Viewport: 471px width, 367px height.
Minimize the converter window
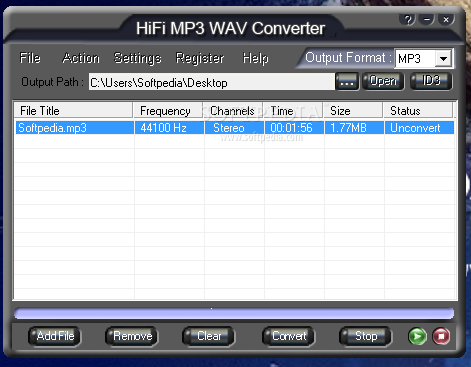(427, 20)
